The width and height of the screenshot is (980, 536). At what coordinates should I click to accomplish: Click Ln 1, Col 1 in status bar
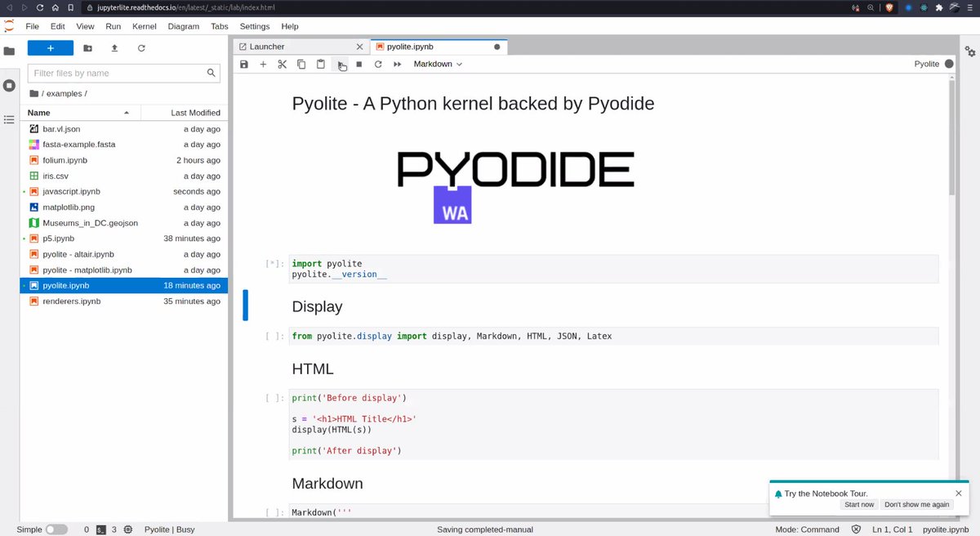893,529
